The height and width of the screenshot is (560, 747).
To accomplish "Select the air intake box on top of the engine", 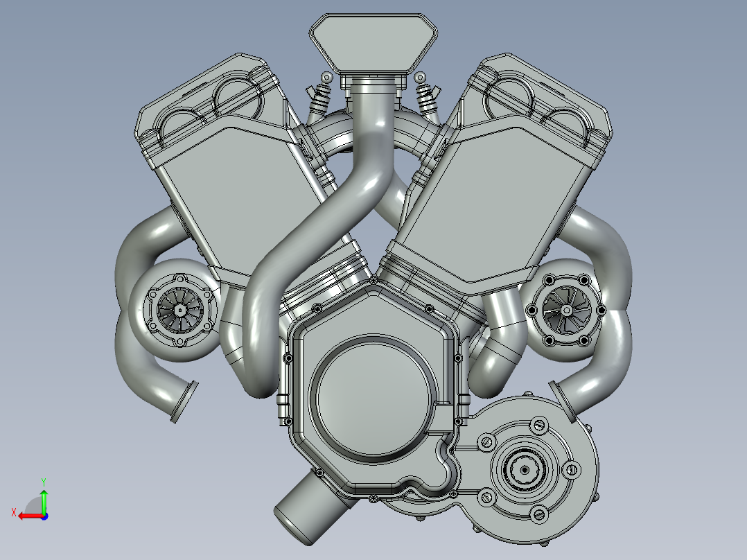I will point(373,44).
